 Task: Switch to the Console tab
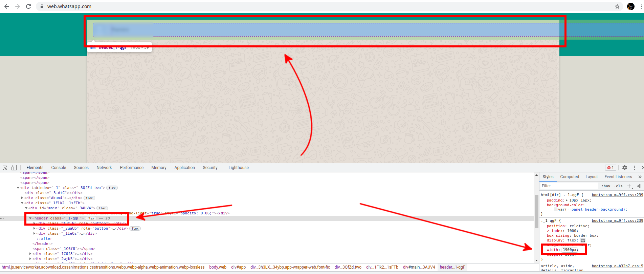coord(59,168)
